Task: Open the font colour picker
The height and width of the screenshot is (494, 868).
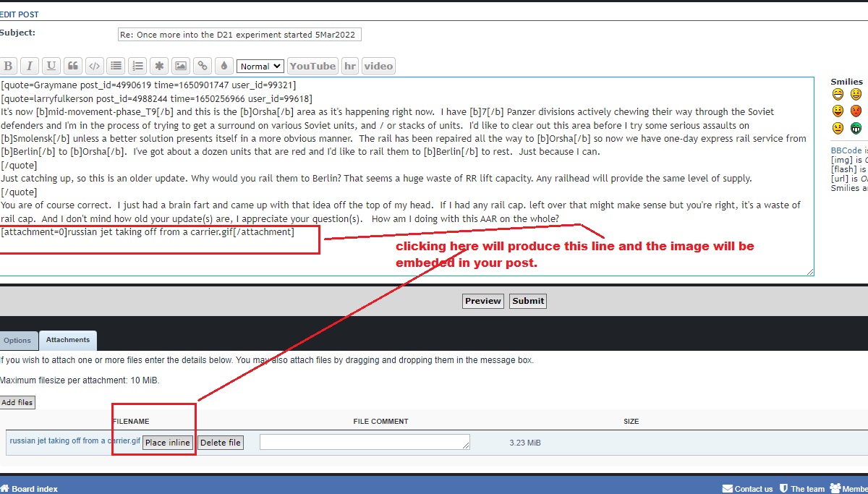Action: (224, 66)
